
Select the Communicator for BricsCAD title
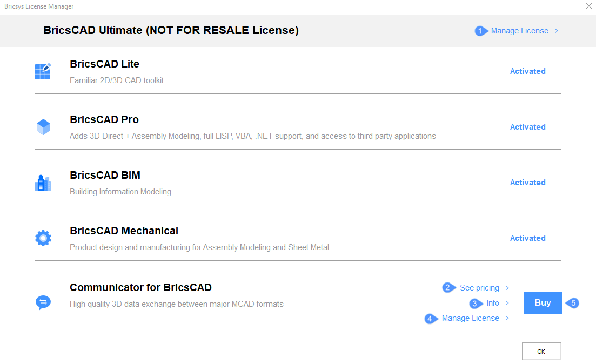140,287
